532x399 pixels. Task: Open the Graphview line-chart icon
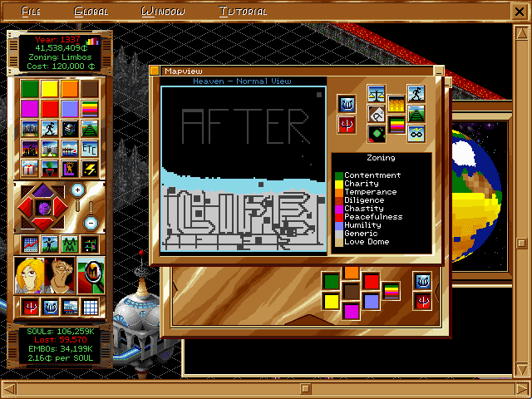click(x=30, y=244)
